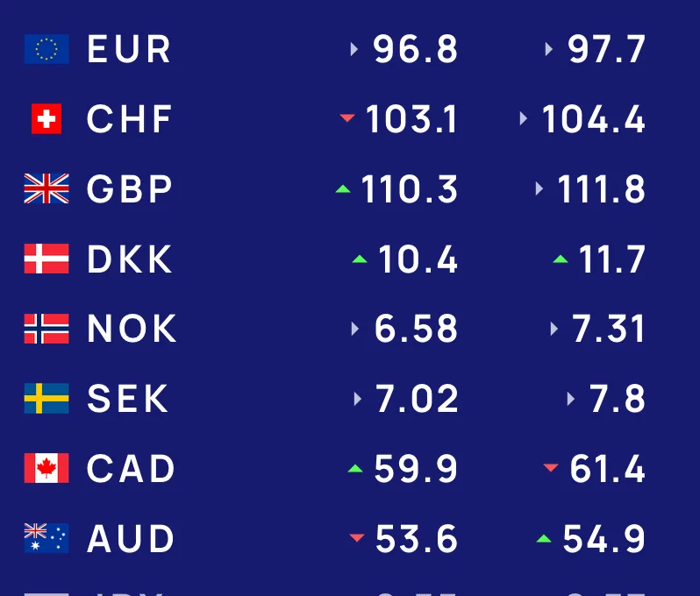Click the EUR rate value 97.7
The width and height of the screenshot is (700, 596).
coord(606,49)
